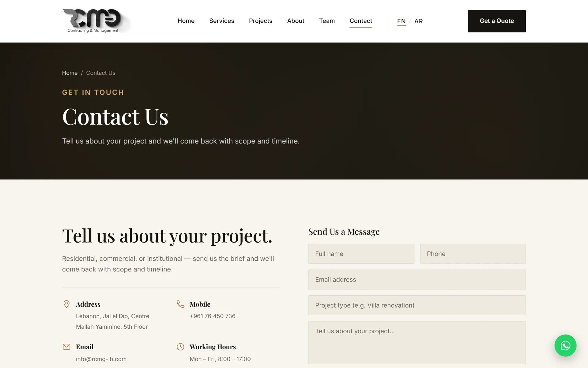Click the 'Tell us about your project...' textarea

tap(417, 343)
